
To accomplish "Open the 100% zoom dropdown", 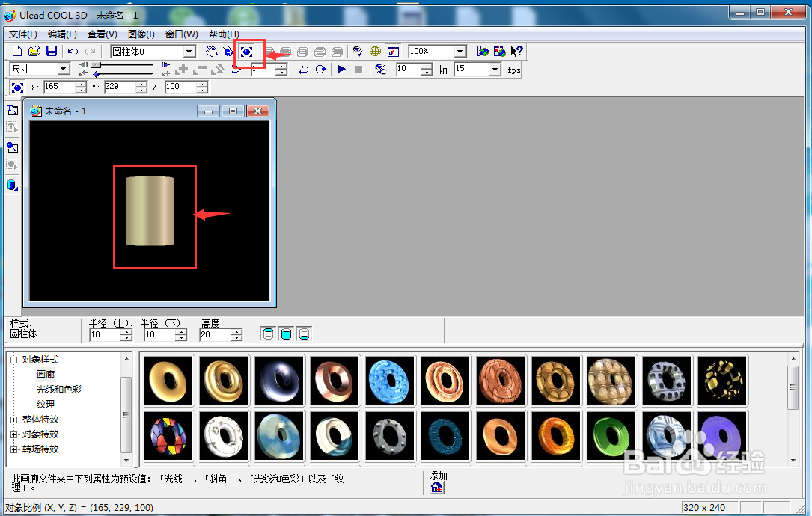I will (x=460, y=52).
